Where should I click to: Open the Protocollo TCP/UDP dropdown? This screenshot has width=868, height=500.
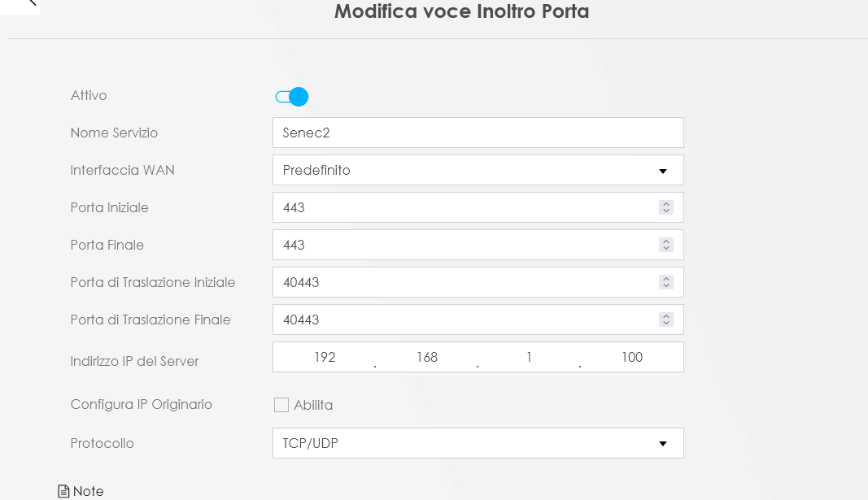click(478, 443)
